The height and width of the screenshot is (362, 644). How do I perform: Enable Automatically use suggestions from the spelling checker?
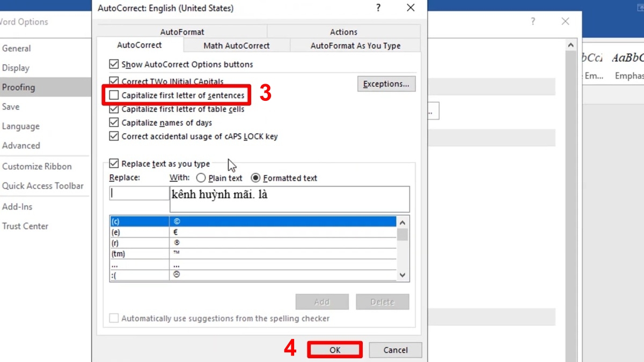pyautogui.click(x=114, y=318)
